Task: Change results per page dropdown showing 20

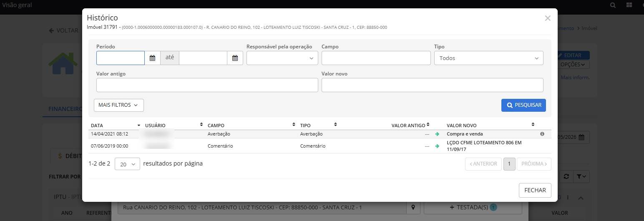Action: pos(127,164)
